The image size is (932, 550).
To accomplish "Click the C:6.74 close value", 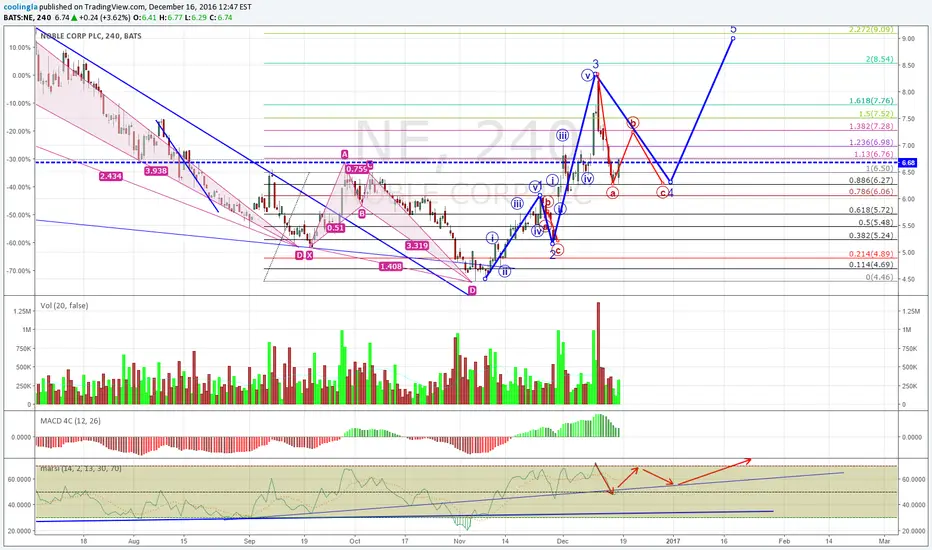I will point(221,18).
